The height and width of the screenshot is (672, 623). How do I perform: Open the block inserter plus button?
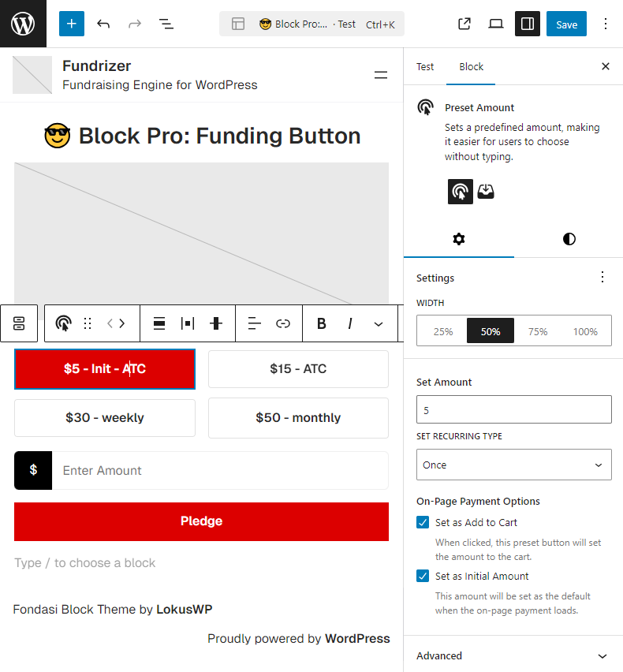pyautogui.click(x=71, y=24)
